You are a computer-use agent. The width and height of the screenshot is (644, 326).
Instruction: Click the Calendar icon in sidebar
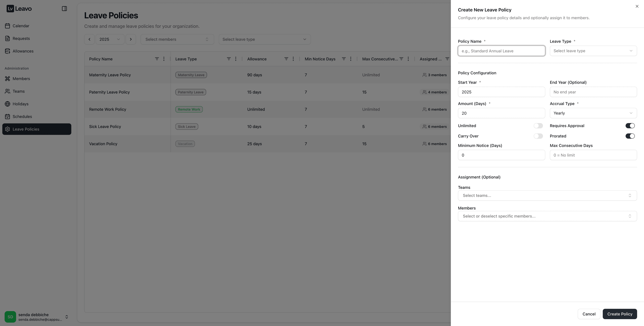8,26
